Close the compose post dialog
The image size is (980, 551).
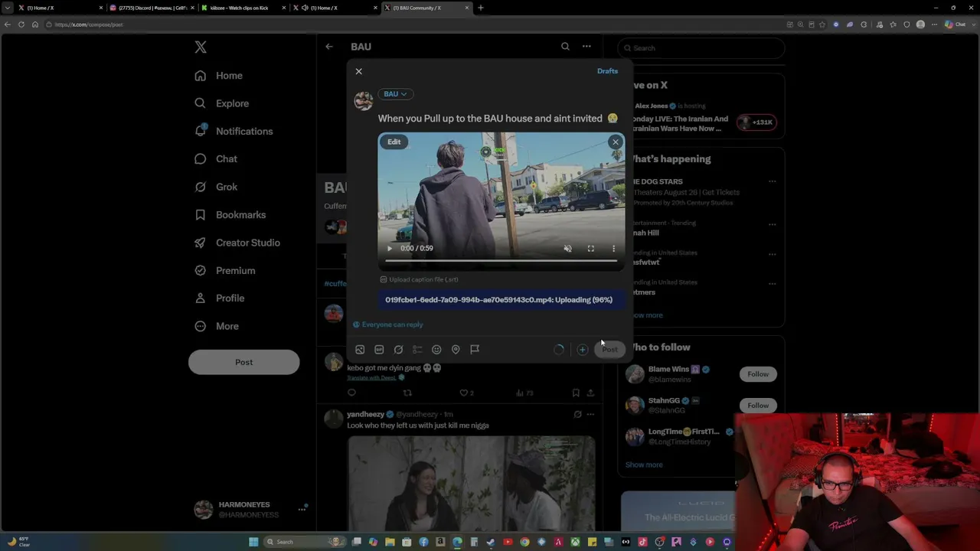pos(358,71)
